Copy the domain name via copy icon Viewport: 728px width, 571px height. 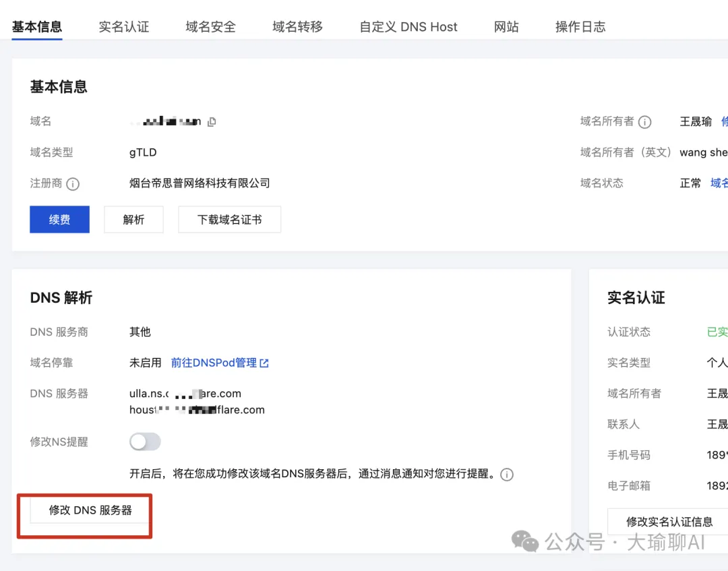pyautogui.click(x=212, y=121)
